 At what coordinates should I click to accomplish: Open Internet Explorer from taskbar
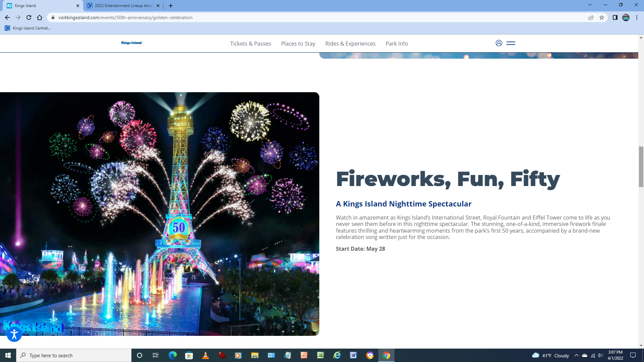pyautogui.click(x=337, y=355)
